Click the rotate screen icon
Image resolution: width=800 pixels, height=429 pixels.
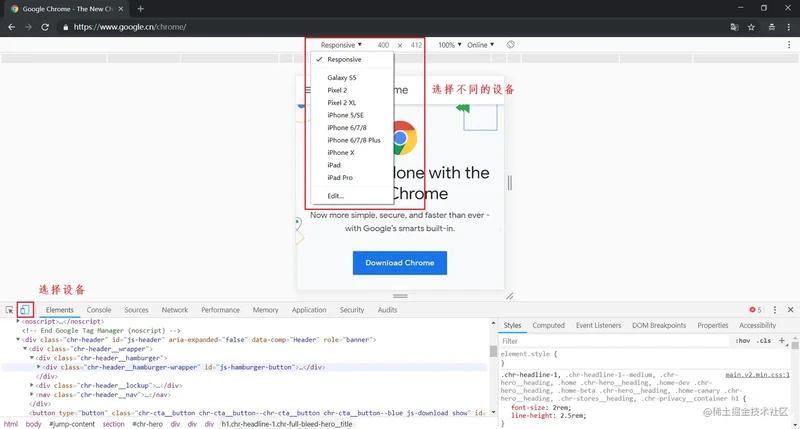coord(510,45)
